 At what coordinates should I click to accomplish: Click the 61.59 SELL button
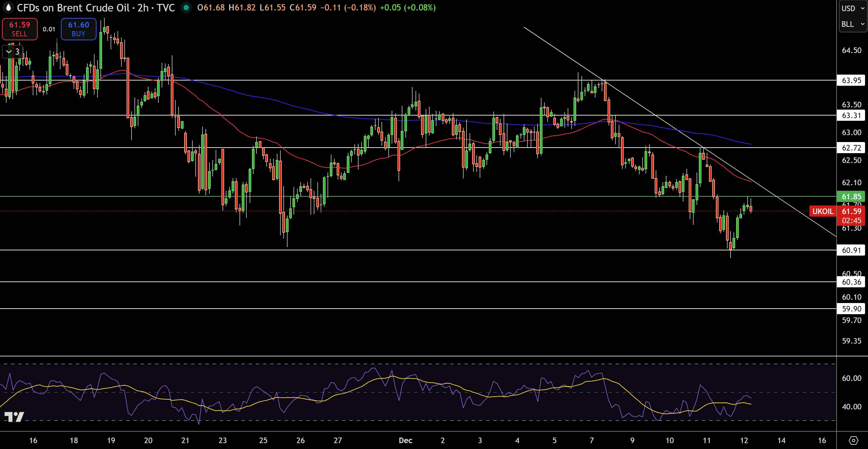coord(20,29)
